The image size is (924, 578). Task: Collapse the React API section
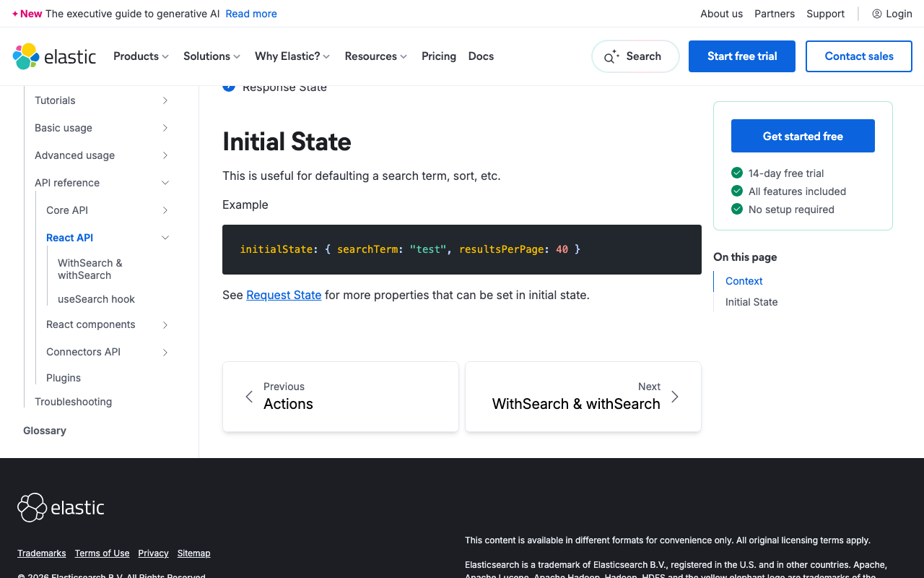pos(165,238)
